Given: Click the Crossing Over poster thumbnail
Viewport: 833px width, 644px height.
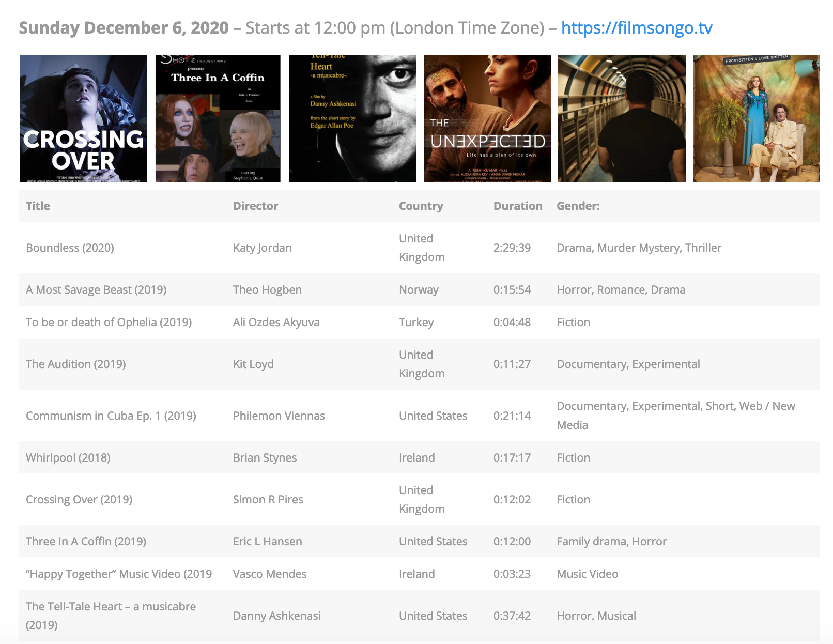Looking at the screenshot, I should pyautogui.click(x=83, y=118).
